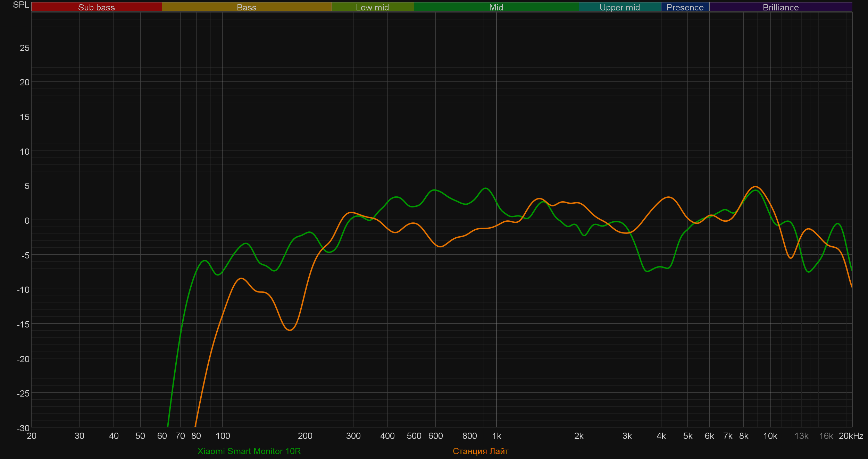This screenshot has height=459, width=868.
Task: Toggle the Станция Лайт legend label
Action: pyautogui.click(x=481, y=451)
